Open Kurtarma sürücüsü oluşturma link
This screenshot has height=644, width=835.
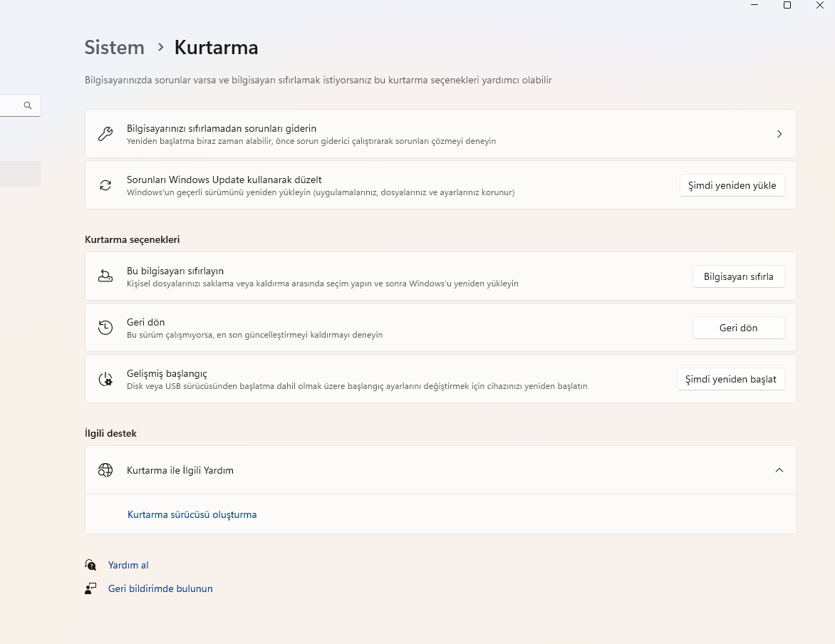192,514
